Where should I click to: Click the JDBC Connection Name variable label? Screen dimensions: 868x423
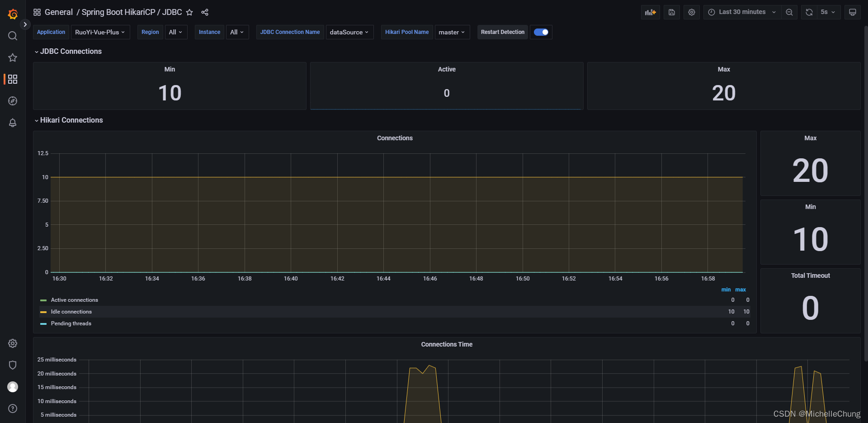point(290,32)
